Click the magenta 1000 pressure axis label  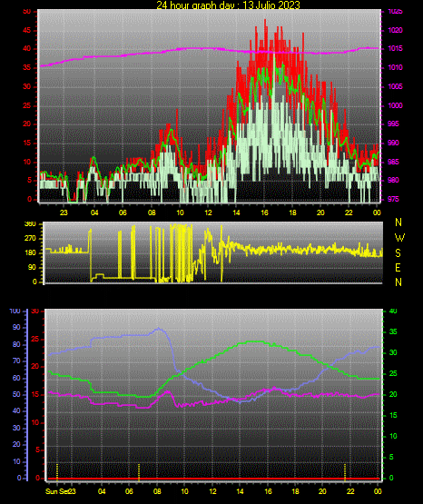[x=395, y=105]
